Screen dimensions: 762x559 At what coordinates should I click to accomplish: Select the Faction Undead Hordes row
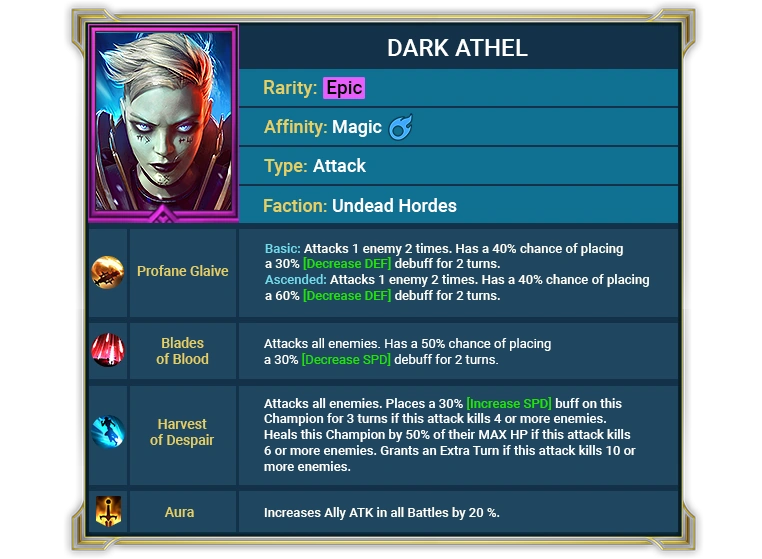[x=459, y=205]
